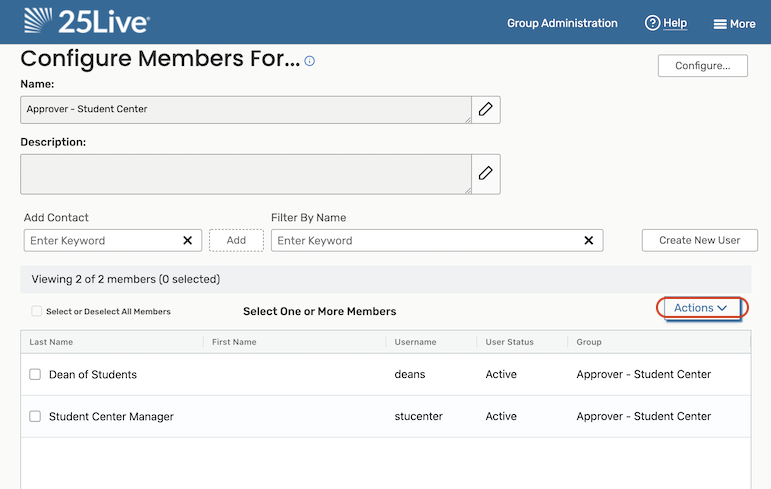Check the Dean of Students row checkbox

tap(35, 374)
